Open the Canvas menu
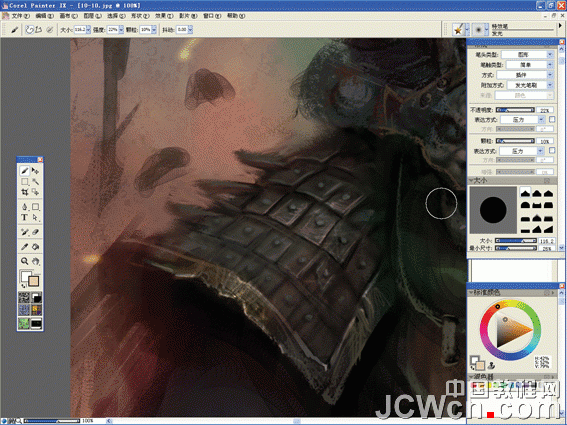The width and height of the screenshot is (567, 425). [68, 16]
